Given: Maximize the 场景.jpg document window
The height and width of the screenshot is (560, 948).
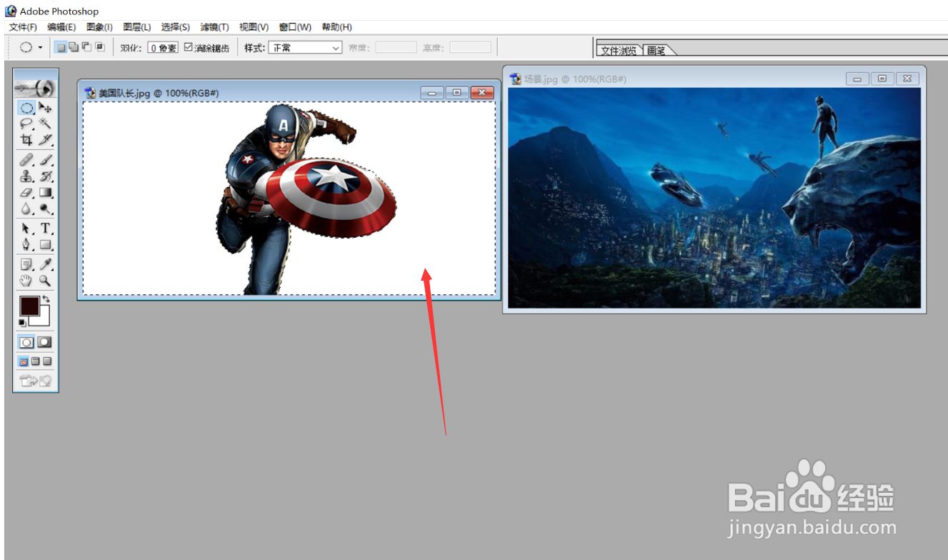Looking at the screenshot, I should click(883, 79).
